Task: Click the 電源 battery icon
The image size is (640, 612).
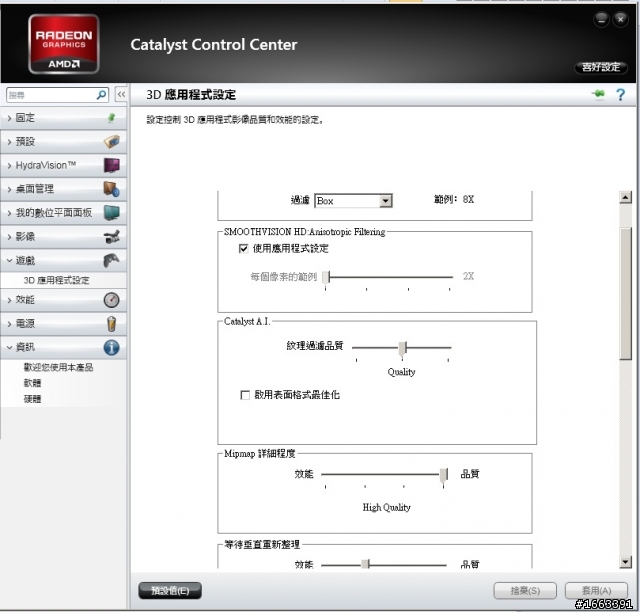Action: 111,324
